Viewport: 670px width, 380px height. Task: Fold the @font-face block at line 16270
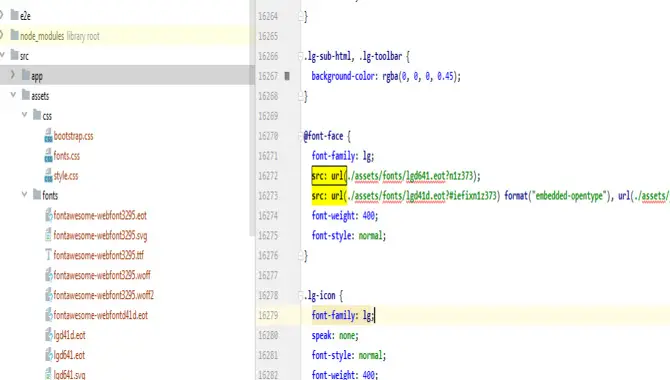(300, 136)
